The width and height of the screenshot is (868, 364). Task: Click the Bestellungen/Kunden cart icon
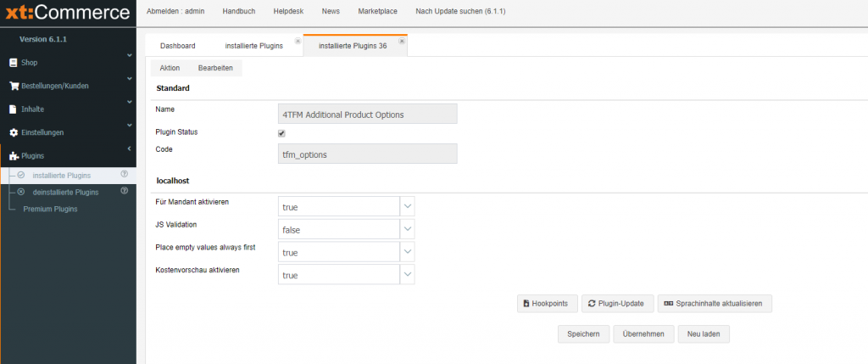pyautogui.click(x=14, y=86)
